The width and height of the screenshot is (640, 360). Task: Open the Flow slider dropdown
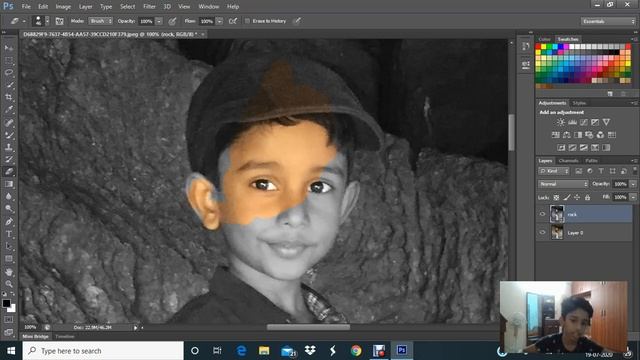pos(220,21)
